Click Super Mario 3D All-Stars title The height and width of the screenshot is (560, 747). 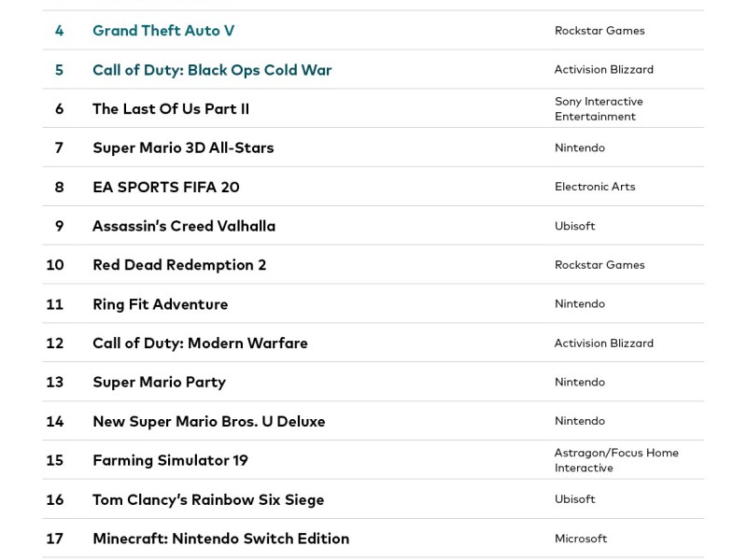(183, 148)
